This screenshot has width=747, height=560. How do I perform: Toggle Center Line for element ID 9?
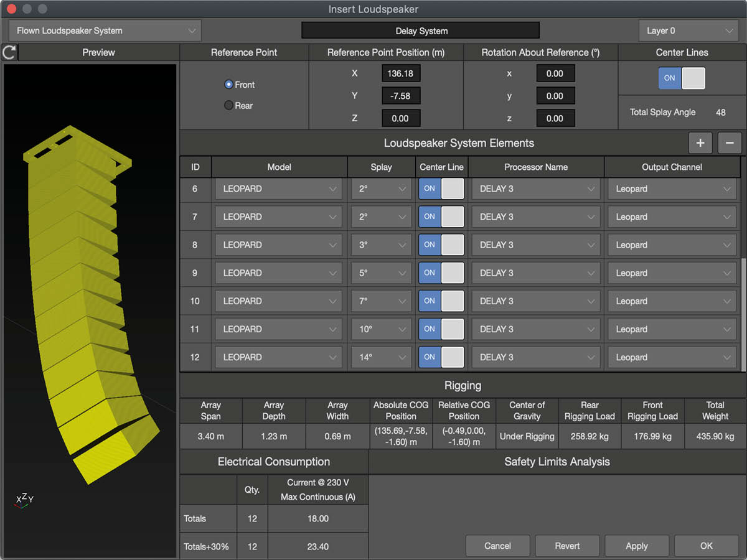pyautogui.click(x=441, y=273)
